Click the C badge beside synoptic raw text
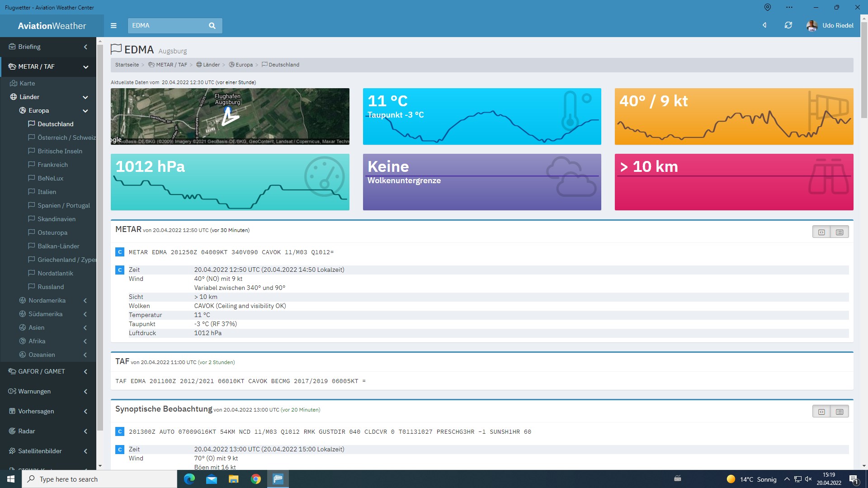Screen dimensions: 868x488 point(120,431)
